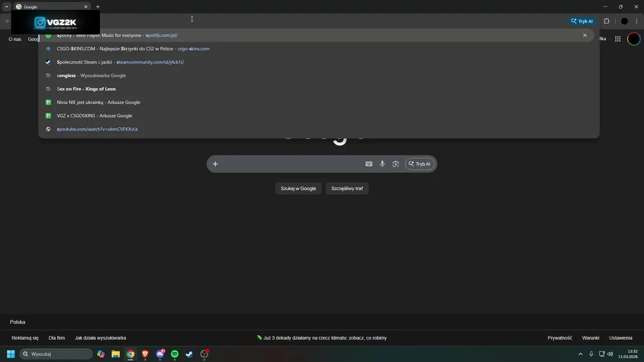Open Discord from taskbar
The height and width of the screenshot is (362, 644).
click(x=160, y=354)
